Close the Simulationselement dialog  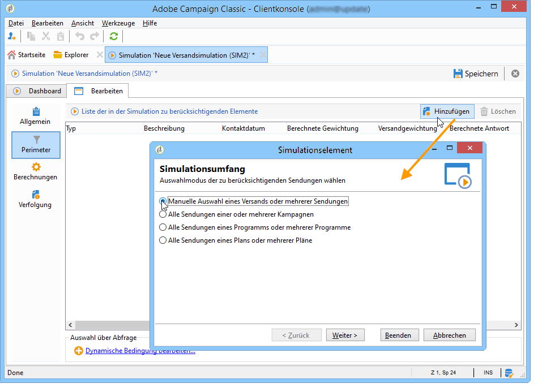coord(469,148)
